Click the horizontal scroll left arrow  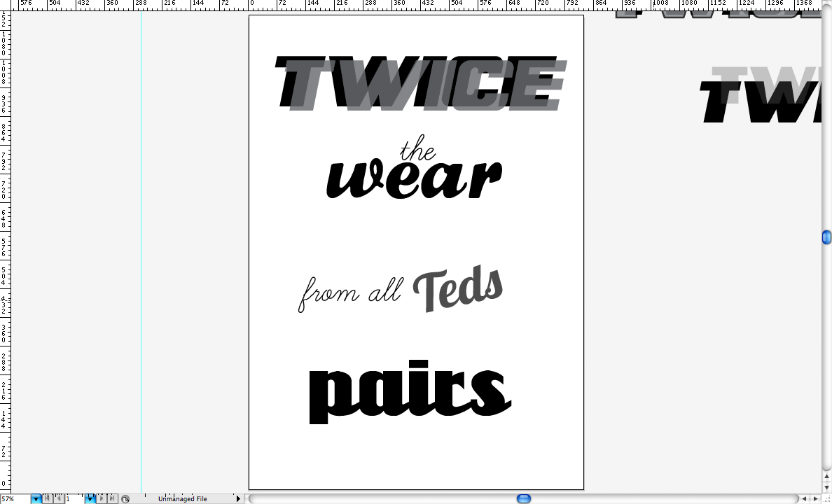pos(805,498)
